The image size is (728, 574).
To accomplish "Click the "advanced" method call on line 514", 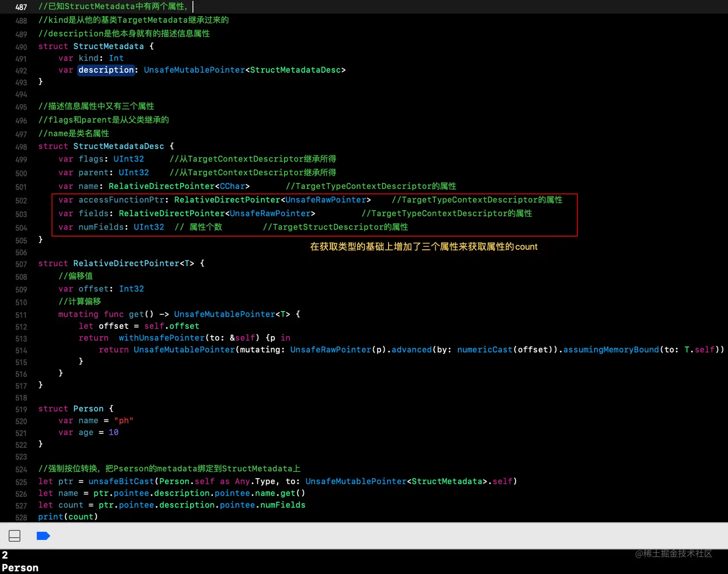I will point(412,350).
